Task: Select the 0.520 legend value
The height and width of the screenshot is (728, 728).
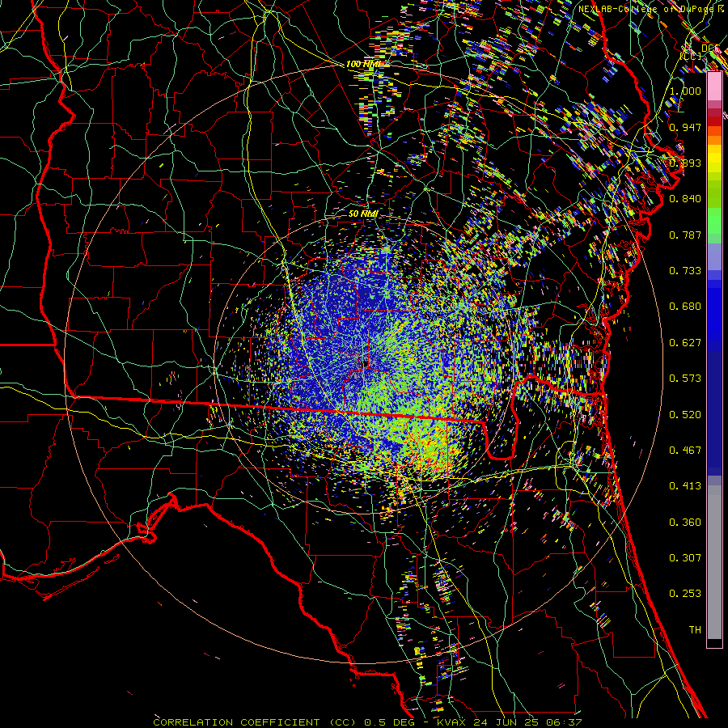Action: 685,414
